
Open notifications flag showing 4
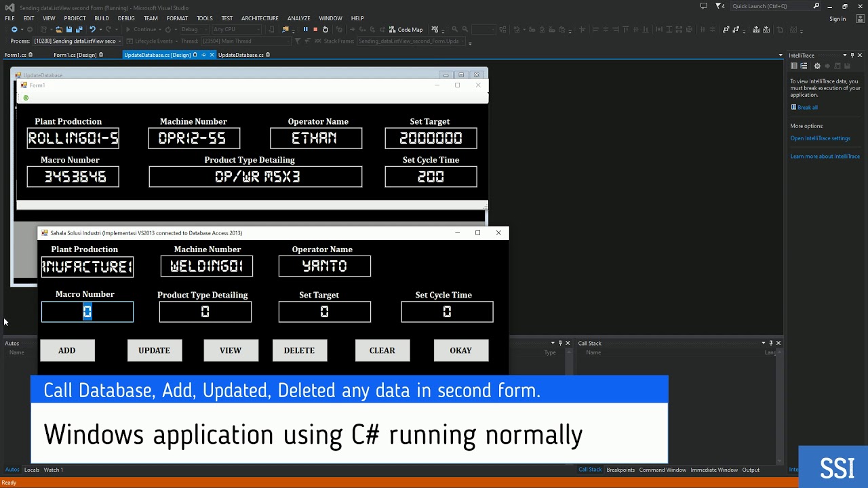coord(720,6)
